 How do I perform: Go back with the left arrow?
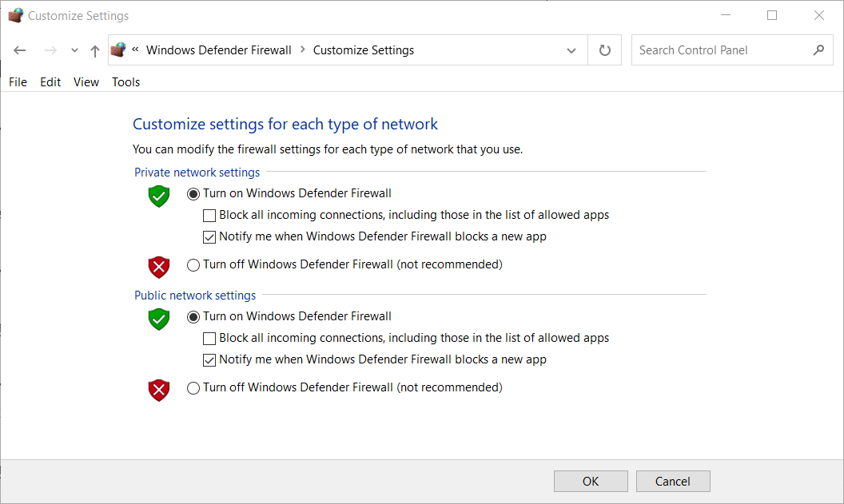click(20, 50)
